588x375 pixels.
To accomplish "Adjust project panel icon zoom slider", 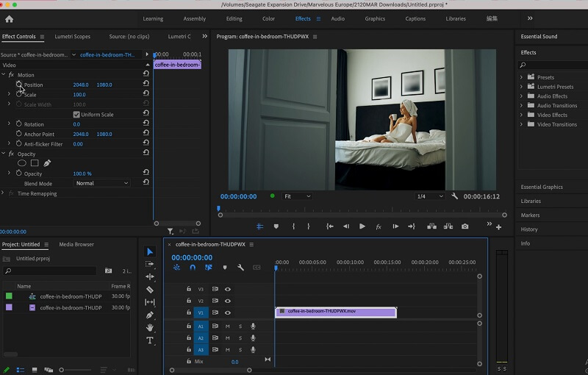I will [x=62, y=370].
